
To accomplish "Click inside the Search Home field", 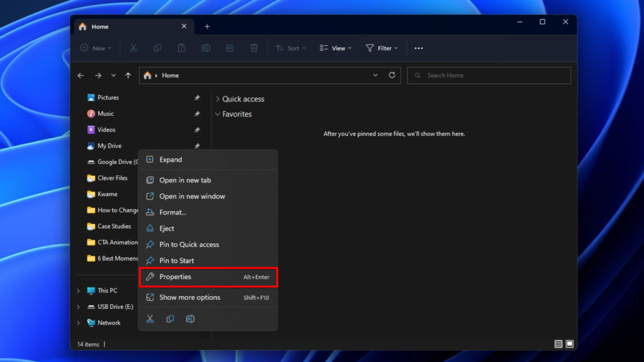I will [x=489, y=75].
